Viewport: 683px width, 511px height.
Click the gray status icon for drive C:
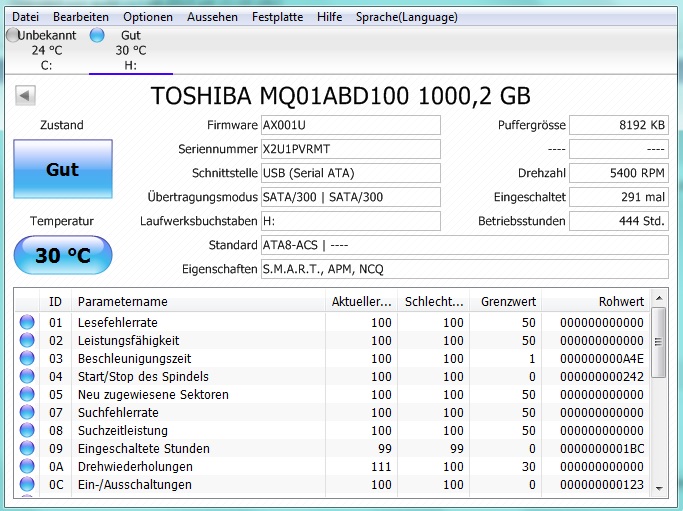coord(13,35)
